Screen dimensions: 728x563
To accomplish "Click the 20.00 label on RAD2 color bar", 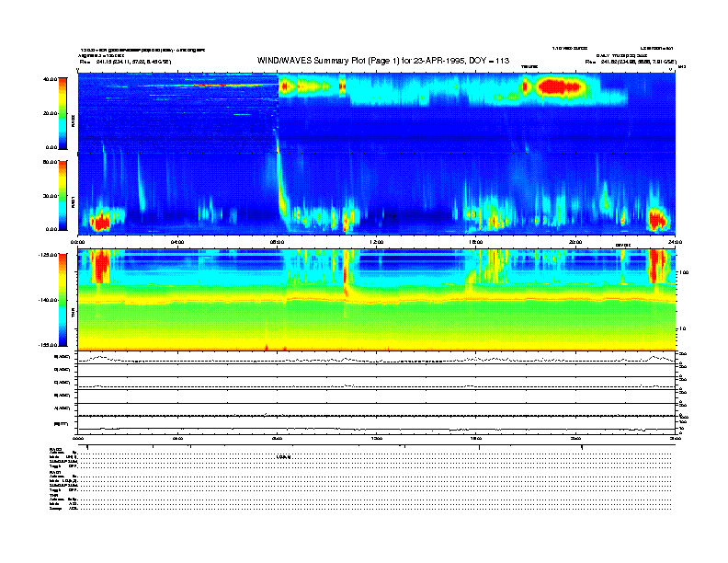I will 50,113.
